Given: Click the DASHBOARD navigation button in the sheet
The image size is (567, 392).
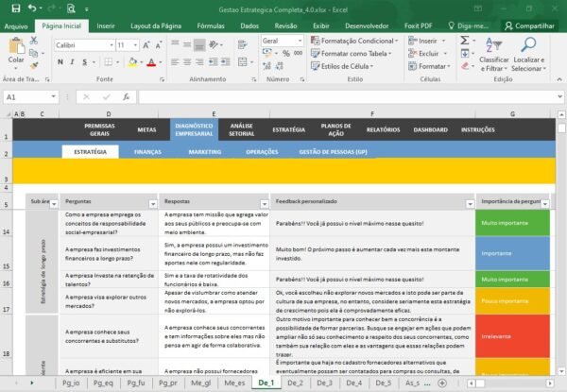Looking at the screenshot, I should click(x=430, y=129).
